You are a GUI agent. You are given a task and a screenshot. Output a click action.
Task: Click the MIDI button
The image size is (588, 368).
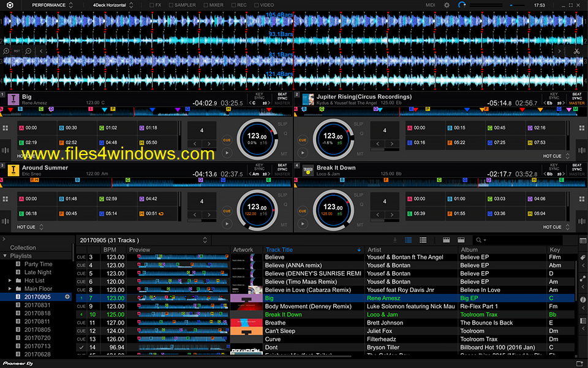tap(430, 6)
